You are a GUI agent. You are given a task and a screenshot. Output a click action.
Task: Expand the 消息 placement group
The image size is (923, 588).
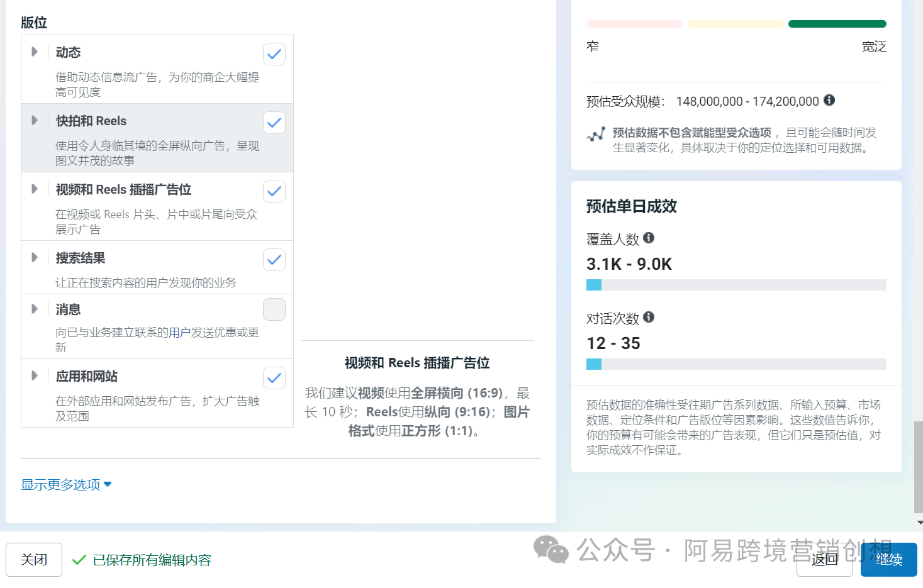35,309
